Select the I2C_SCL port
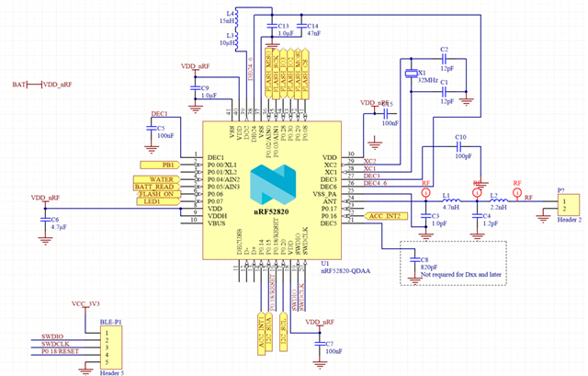 [283, 332]
